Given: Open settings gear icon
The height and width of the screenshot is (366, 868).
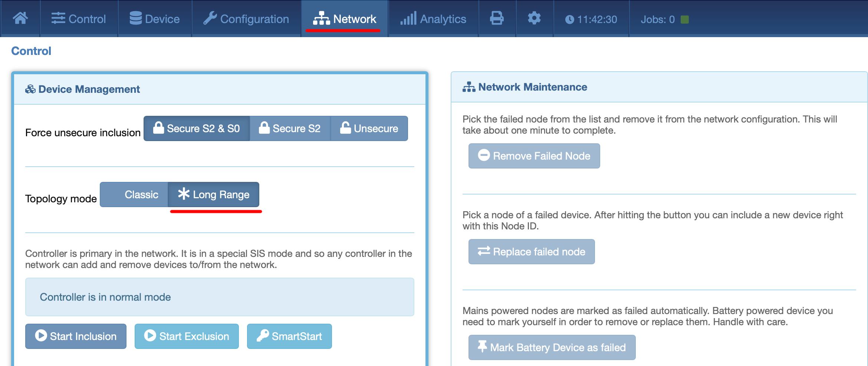Looking at the screenshot, I should click(534, 18).
